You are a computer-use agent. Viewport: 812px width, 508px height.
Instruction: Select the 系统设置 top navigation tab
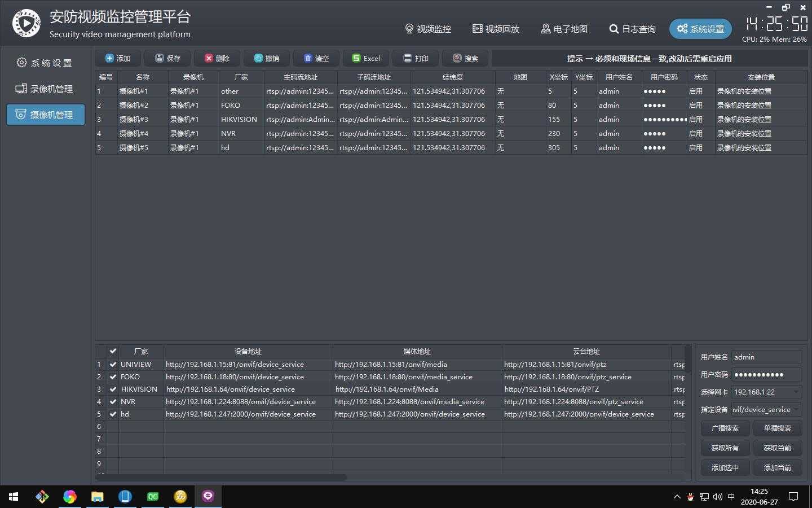click(x=700, y=29)
